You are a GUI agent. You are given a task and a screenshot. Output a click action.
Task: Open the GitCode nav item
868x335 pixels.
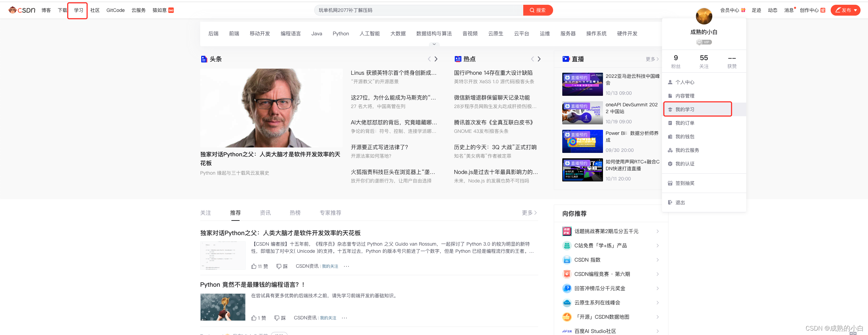[x=115, y=10]
